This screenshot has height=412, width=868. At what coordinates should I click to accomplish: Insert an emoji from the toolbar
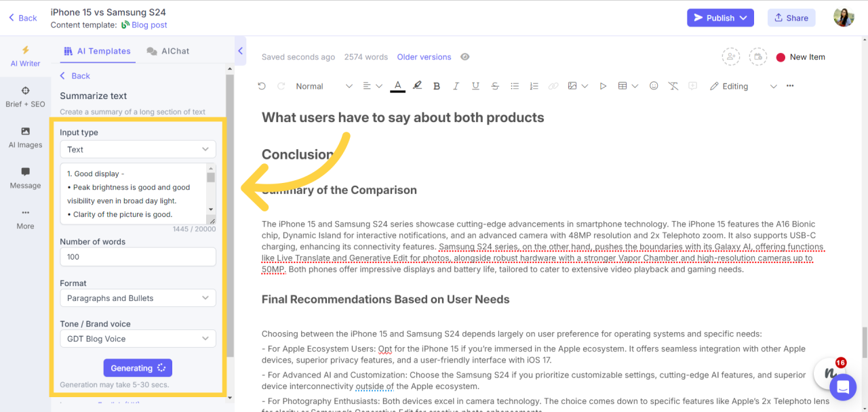click(x=653, y=86)
